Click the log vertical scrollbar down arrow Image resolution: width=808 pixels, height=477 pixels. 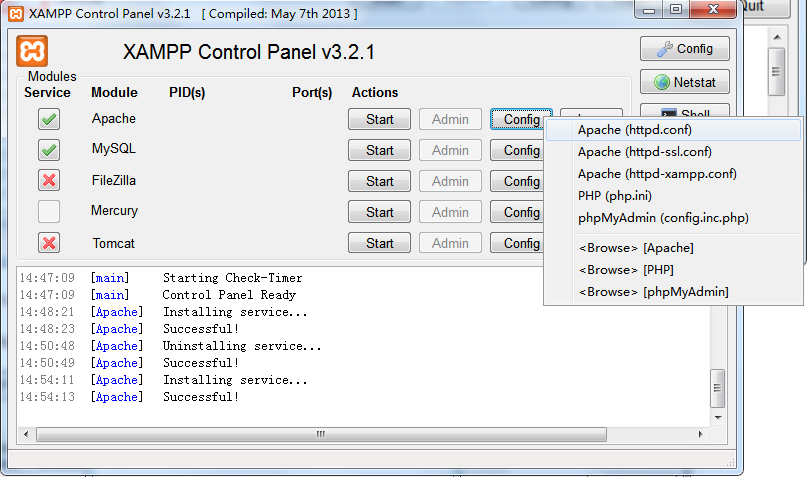pyautogui.click(x=718, y=418)
